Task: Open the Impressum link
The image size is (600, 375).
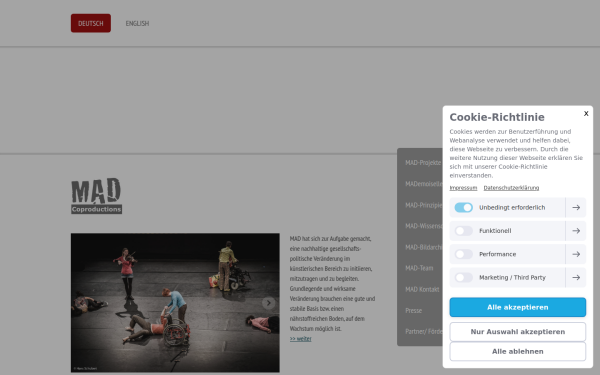Action: point(463,188)
